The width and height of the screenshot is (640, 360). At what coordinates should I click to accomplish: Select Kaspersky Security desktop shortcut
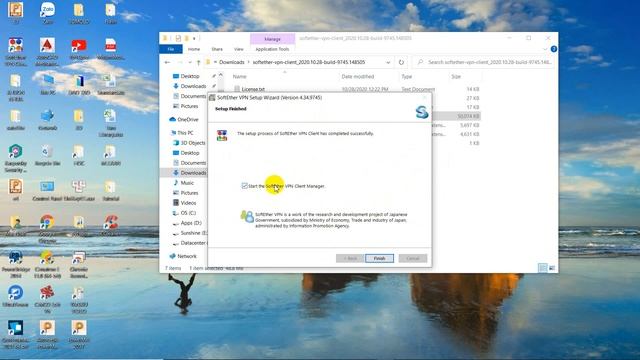(x=16, y=158)
